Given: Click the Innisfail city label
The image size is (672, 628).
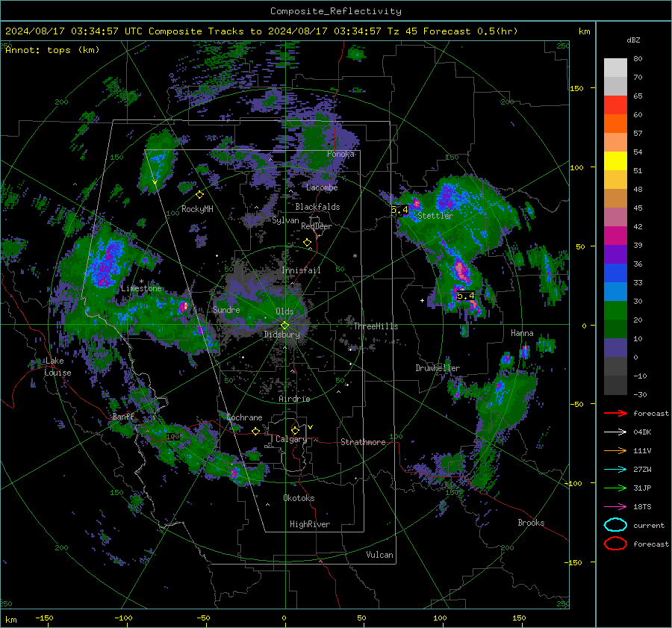Looking at the screenshot, I should tap(301, 270).
